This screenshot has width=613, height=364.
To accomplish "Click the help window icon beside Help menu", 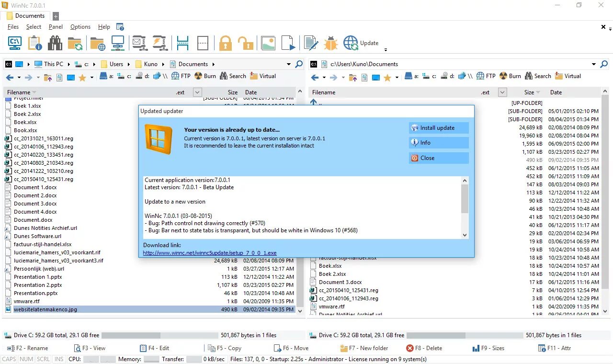I will (120, 27).
